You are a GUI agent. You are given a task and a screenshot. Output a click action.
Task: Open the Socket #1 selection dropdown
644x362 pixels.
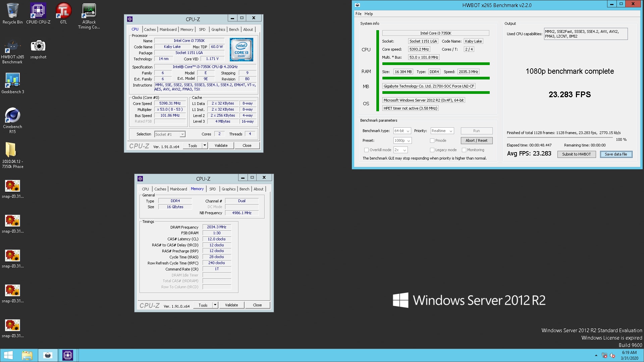coord(170,134)
